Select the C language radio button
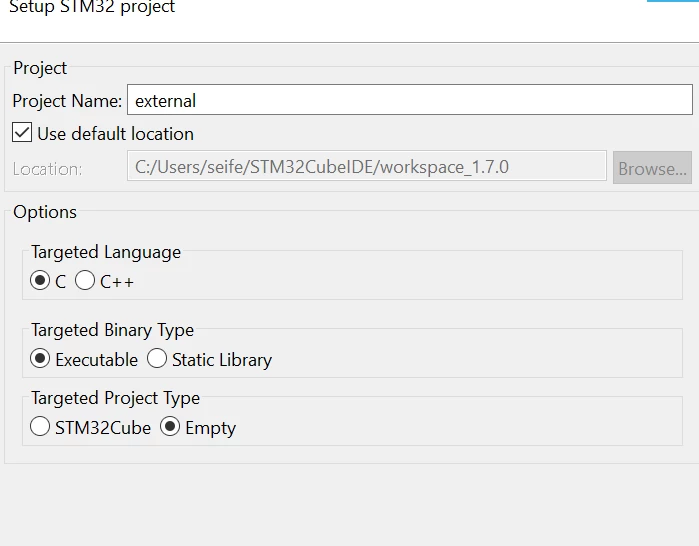 [x=40, y=281]
